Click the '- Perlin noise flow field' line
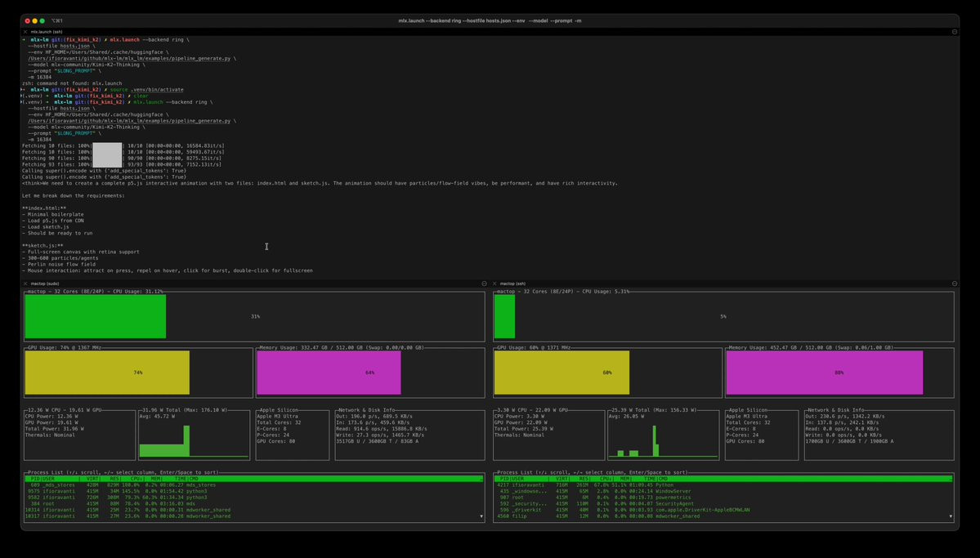980x558 pixels. tap(59, 265)
